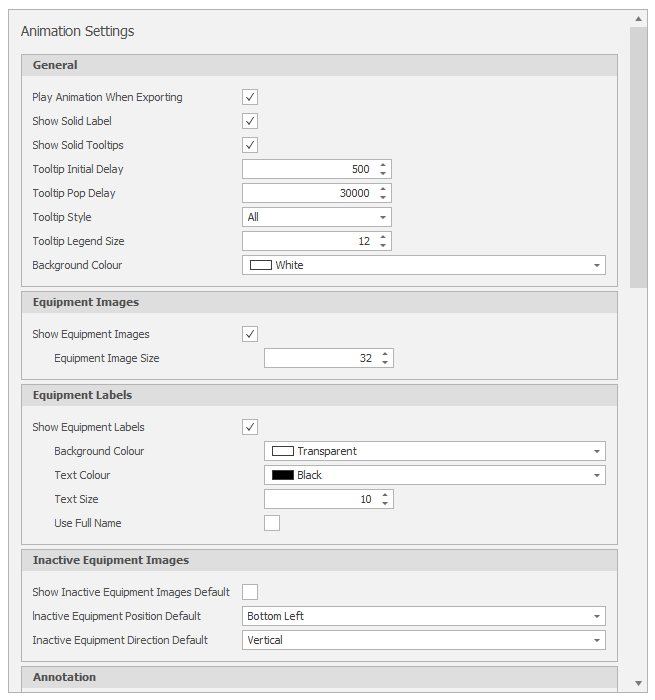The image size is (655, 700).
Task: Decrease the Tooltip Pop Delay value
Action: (x=383, y=197)
